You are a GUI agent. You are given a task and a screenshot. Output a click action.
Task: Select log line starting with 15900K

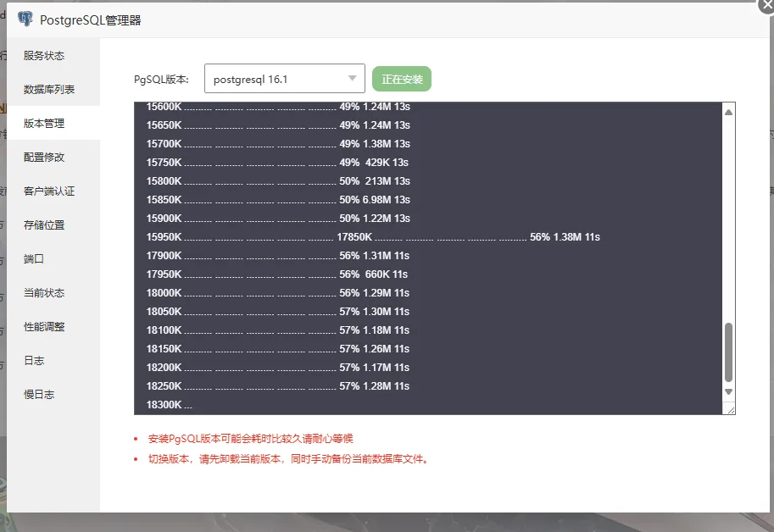coord(278,219)
